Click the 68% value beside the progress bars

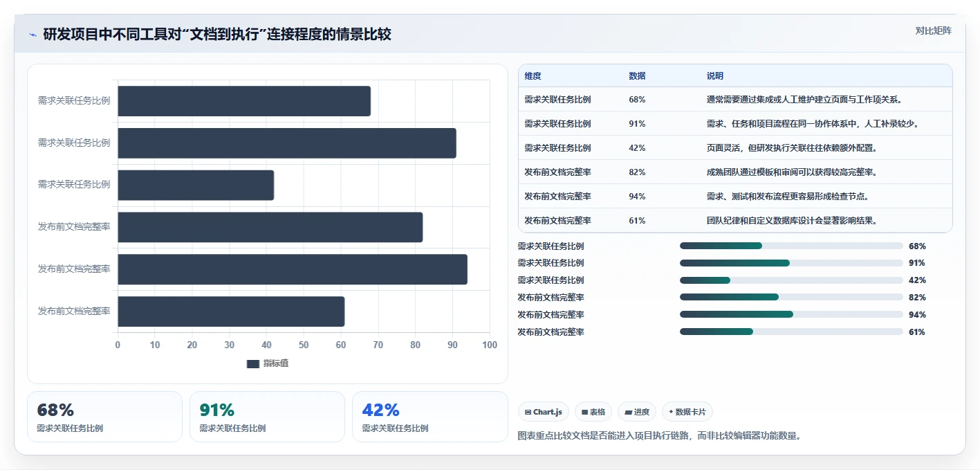tap(917, 246)
